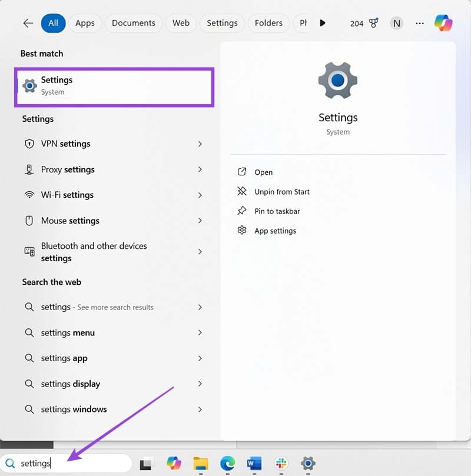The height and width of the screenshot is (476, 471).
Task: Open Microsoft Word from the taskbar
Action: (x=254, y=464)
